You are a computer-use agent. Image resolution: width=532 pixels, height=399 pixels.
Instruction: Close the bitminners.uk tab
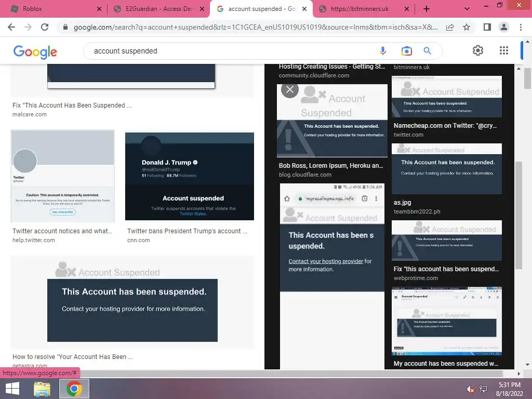407,9
